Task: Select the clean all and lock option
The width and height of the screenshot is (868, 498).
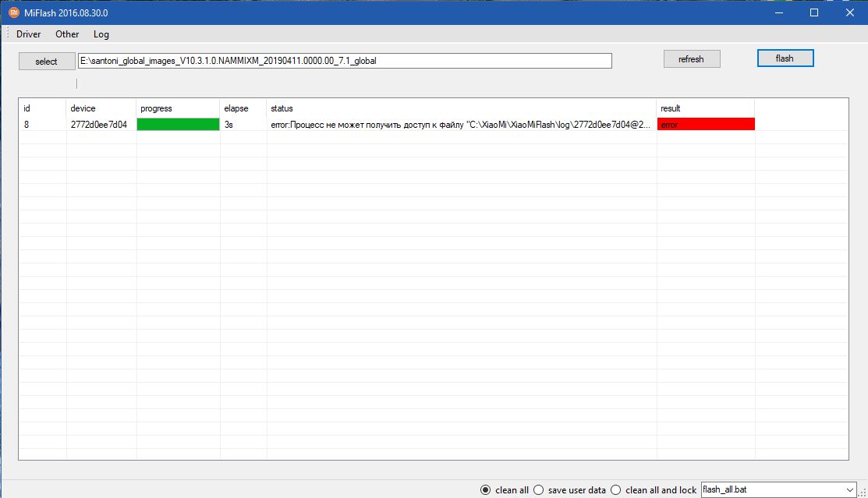Action: tap(654, 489)
